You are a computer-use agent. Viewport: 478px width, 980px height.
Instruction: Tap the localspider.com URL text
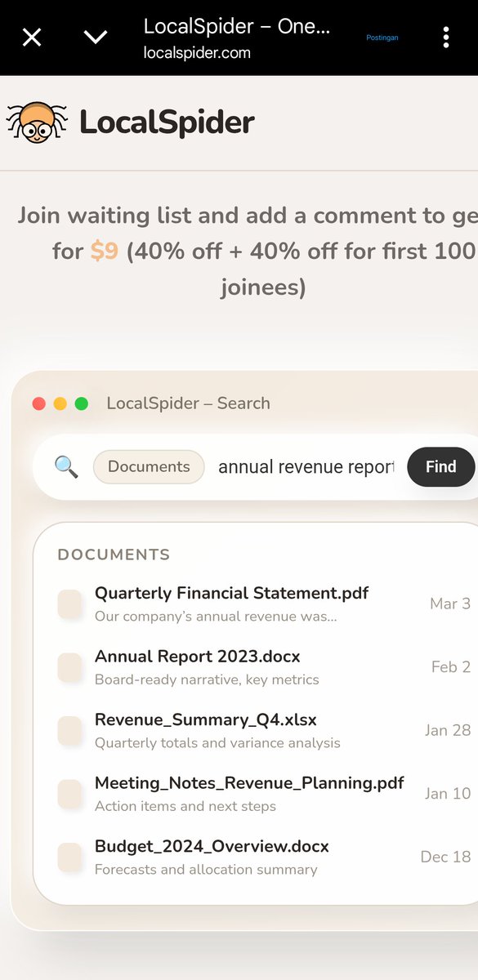click(197, 53)
